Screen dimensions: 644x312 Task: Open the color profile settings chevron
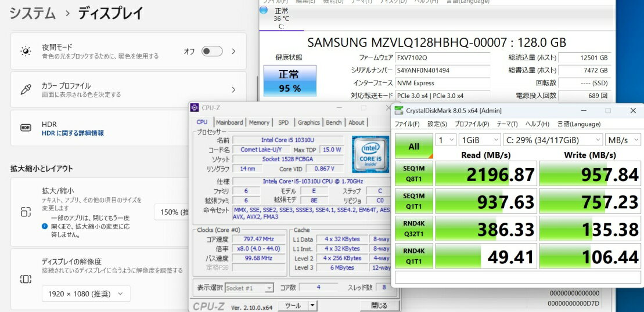click(x=233, y=90)
